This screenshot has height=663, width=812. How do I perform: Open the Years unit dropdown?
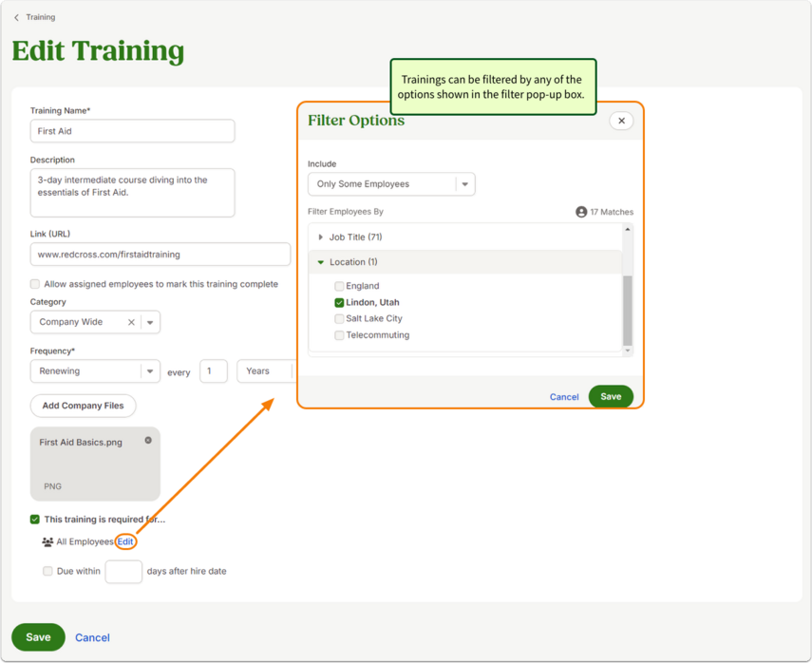pyautogui.click(x=266, y=371)
